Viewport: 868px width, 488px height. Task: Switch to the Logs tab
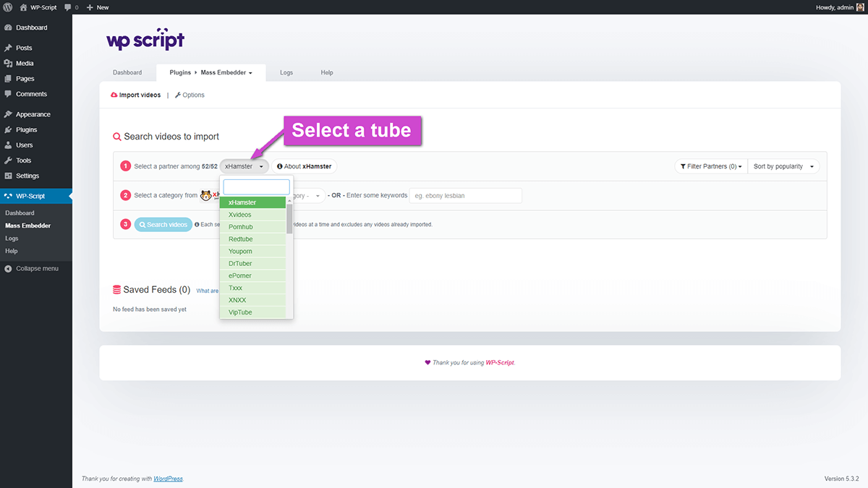tap(286, 73)
